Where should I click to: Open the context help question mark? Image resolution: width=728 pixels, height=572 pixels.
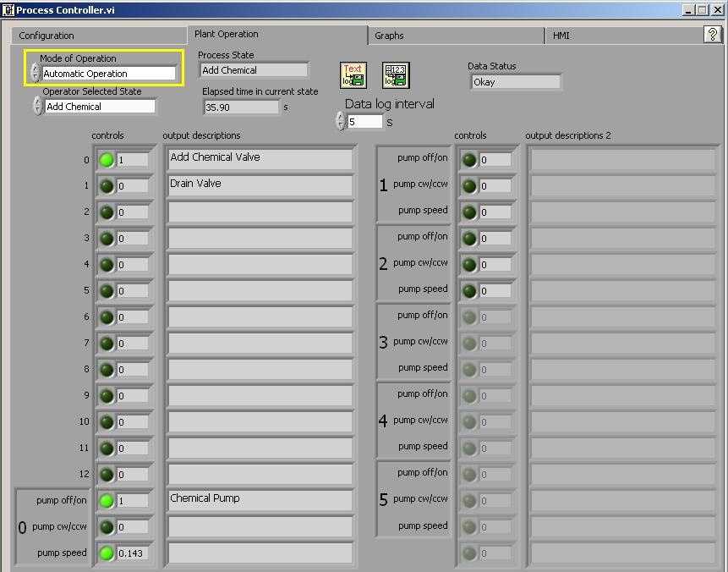pos(712,34)
